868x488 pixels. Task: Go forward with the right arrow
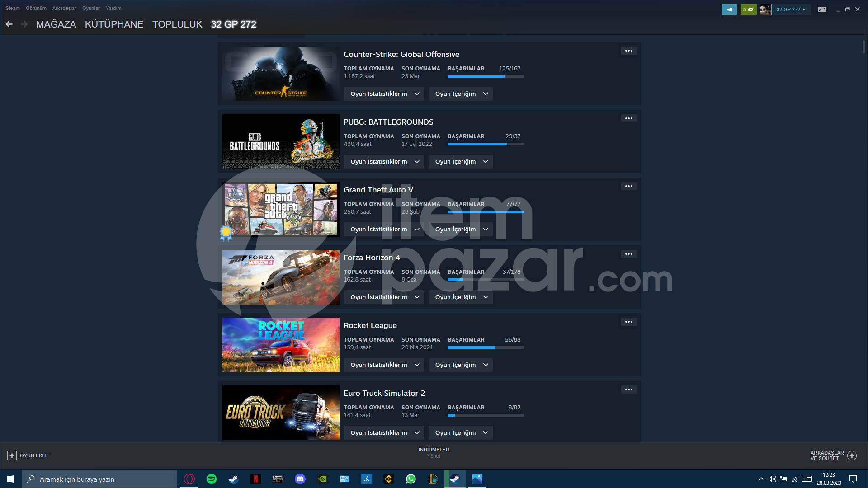point(24,24)
